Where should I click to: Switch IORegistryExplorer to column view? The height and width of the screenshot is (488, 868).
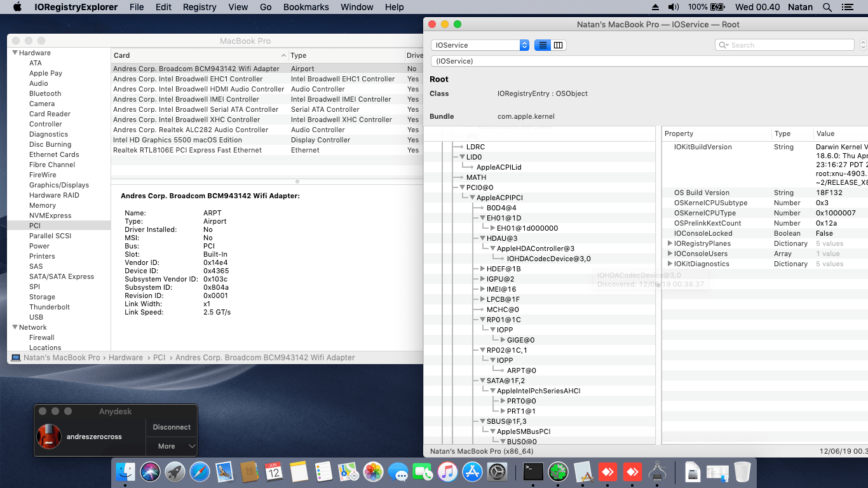[559, 45]
